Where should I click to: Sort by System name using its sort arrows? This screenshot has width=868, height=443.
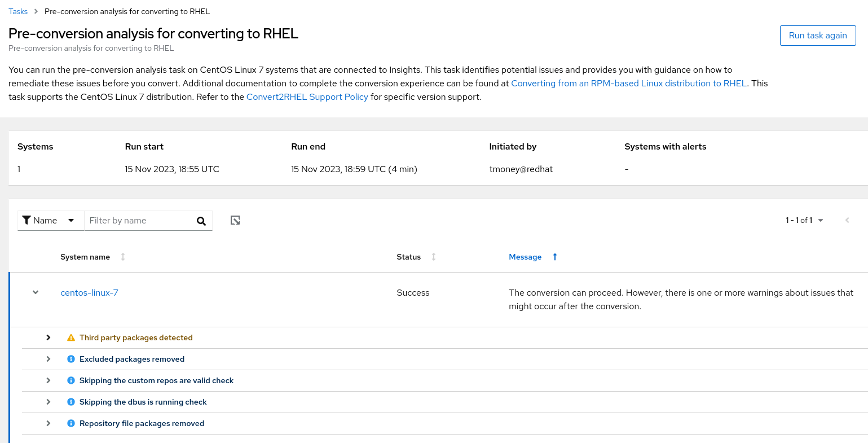pyautogui.click(x=123, y=257)
